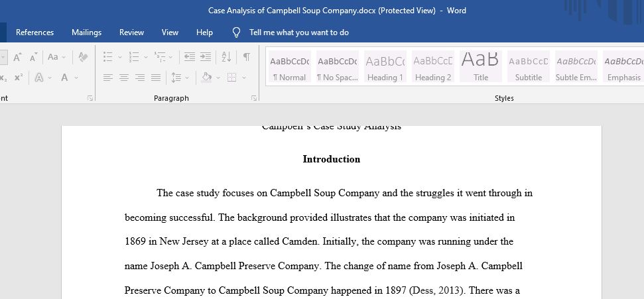Apply the Heading 2 style
The height and width of the screenshot is (299, 644).
pos(433,66)
